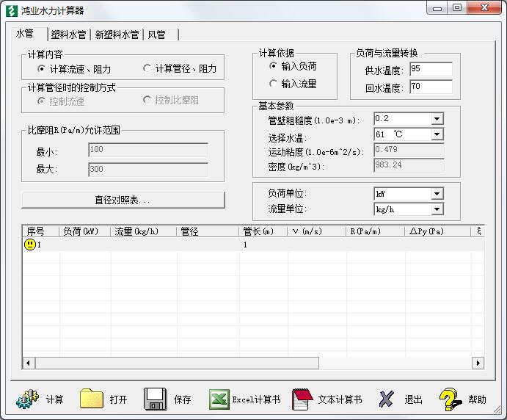The image size is (507, 420).
Task: Click the red notebook 文本计算书 icon
Action: click(x=302, y=399)
